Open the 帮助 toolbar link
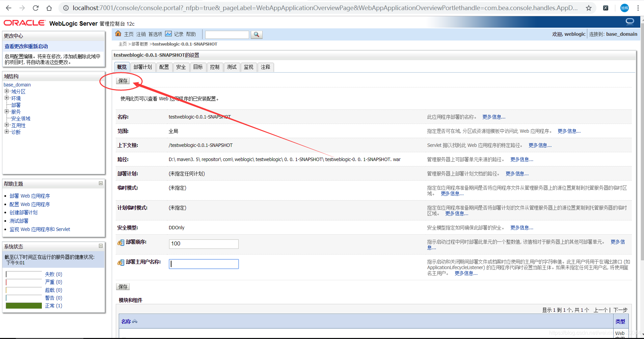The height and width of the screenshot is (339, 644). (191, 34)
